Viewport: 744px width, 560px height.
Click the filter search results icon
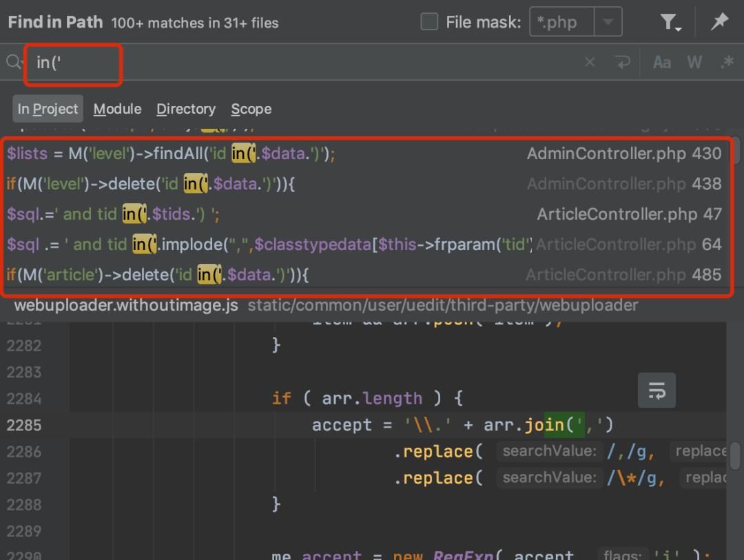669,23
